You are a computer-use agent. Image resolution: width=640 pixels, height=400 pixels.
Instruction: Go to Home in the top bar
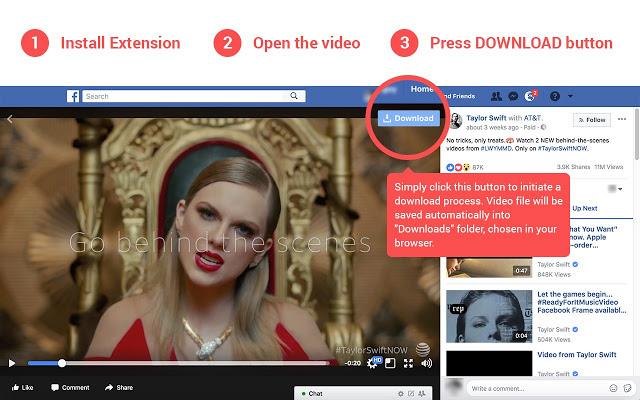(422, 89)
